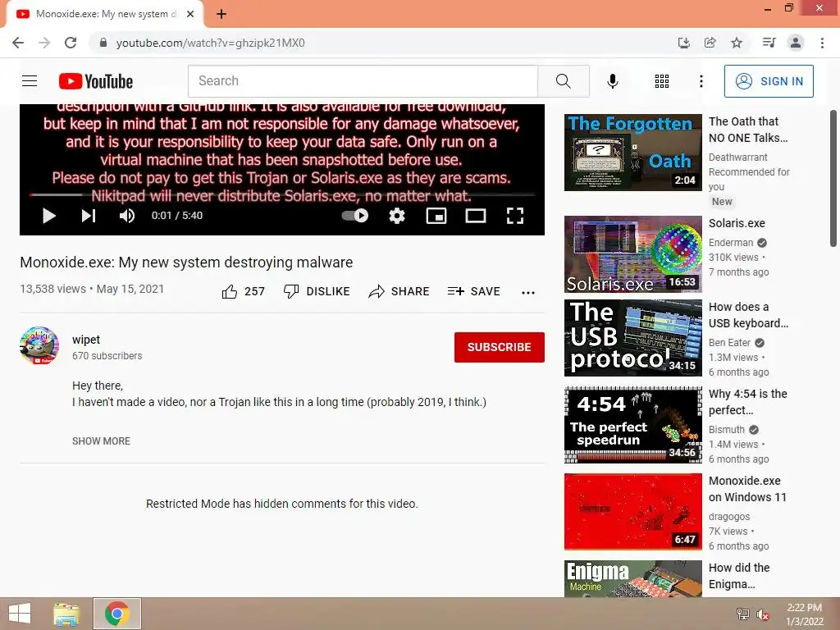Open network tray icon
This screenshot has height=630, width=840.
742,614
